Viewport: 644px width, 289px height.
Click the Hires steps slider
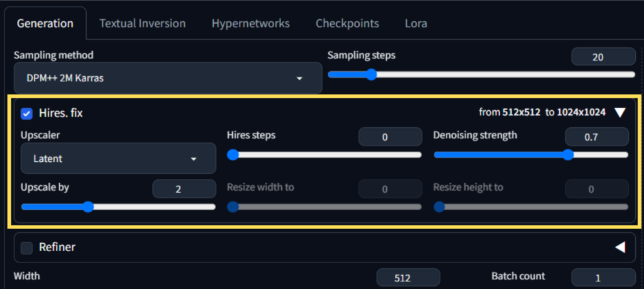coord(324,155)
